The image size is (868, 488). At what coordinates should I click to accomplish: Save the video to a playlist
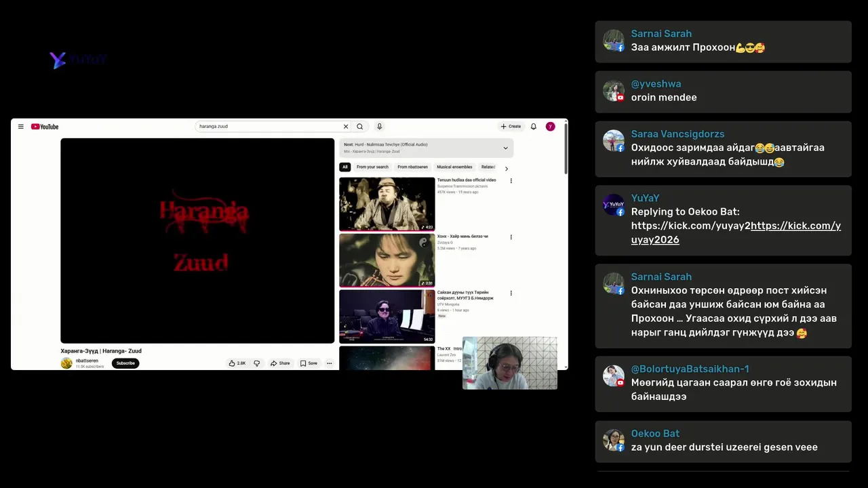pyautogui.click(x=309, y=363)
